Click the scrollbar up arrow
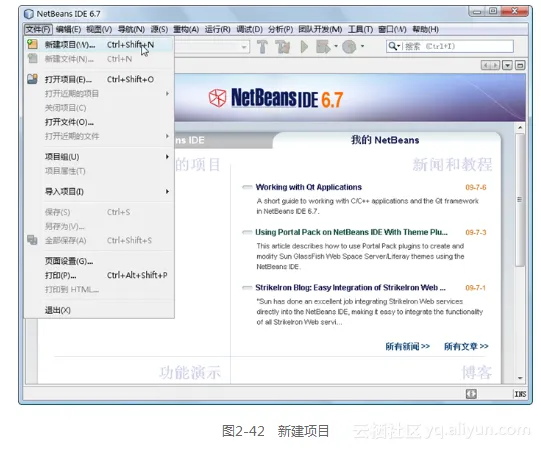The image size is (541, 449). [x=520, y=128]
